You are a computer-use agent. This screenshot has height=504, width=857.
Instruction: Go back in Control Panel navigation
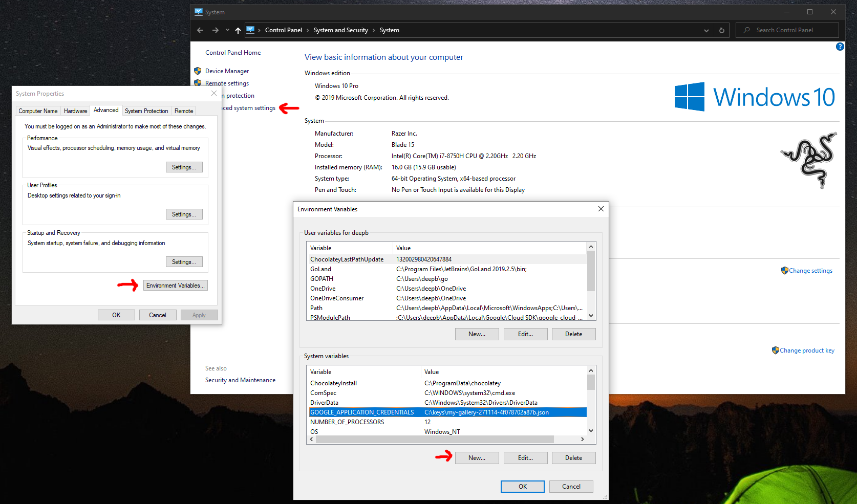coord(200,30)
